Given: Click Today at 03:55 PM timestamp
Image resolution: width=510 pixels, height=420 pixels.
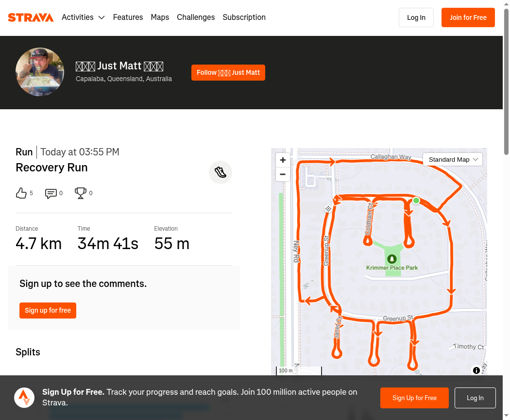Looking at the screenshot, I should coord(80,152).
